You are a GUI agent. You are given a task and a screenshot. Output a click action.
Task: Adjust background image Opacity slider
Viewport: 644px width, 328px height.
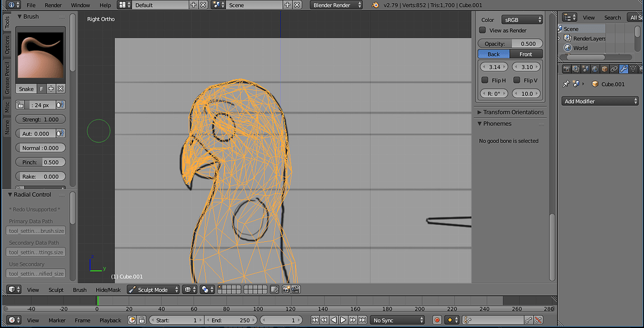[511, 43]
